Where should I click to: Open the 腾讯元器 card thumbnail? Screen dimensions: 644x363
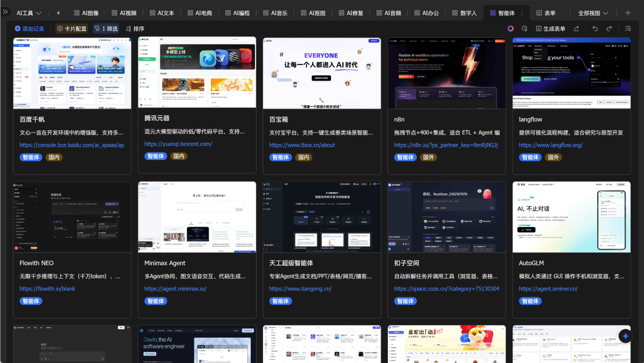197,72
